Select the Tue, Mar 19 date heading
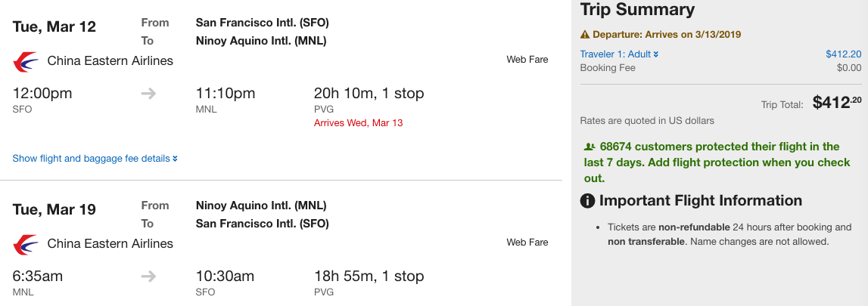The width and height of the screenshot is (868, 306). point(54,209)
